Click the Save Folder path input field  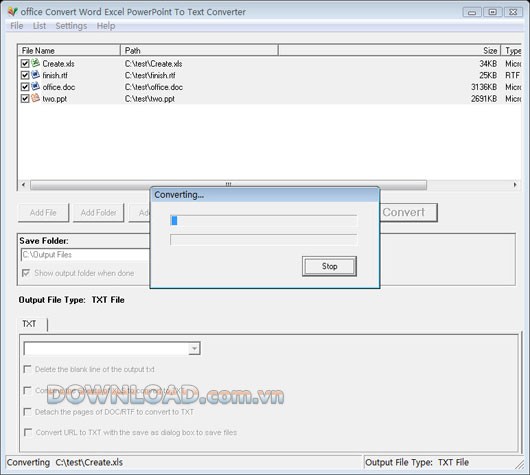coord(85,255)
